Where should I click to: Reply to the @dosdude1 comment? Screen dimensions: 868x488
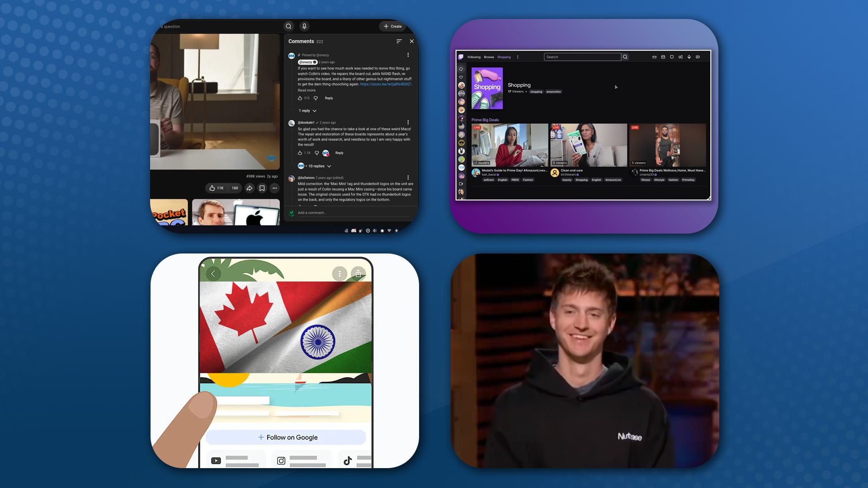tap(339, 153)
